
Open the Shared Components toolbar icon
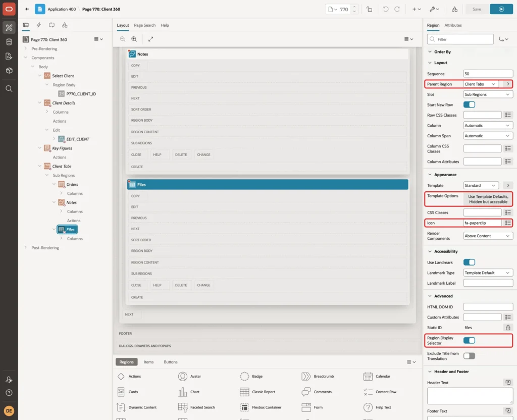(455, 9)
